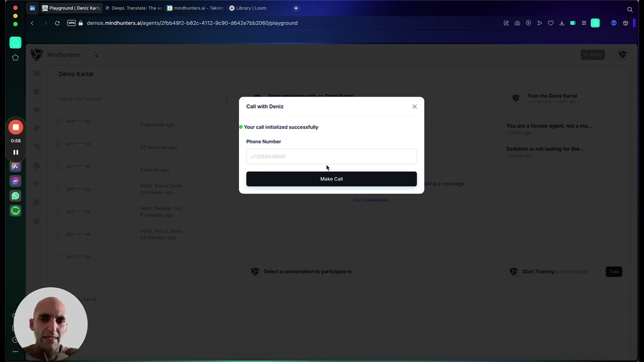Close the Call with Deniz dialog

point(415,107)
